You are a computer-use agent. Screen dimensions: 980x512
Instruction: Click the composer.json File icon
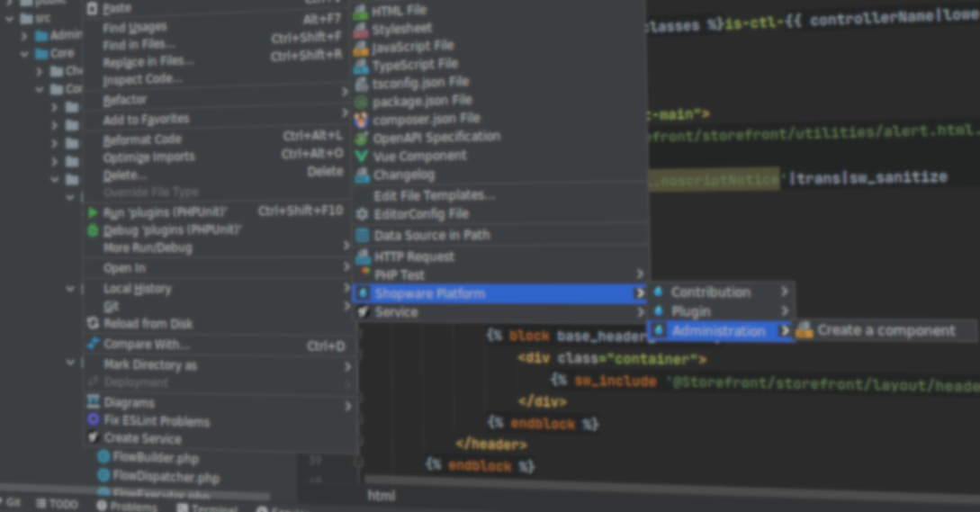click(361, 119)
